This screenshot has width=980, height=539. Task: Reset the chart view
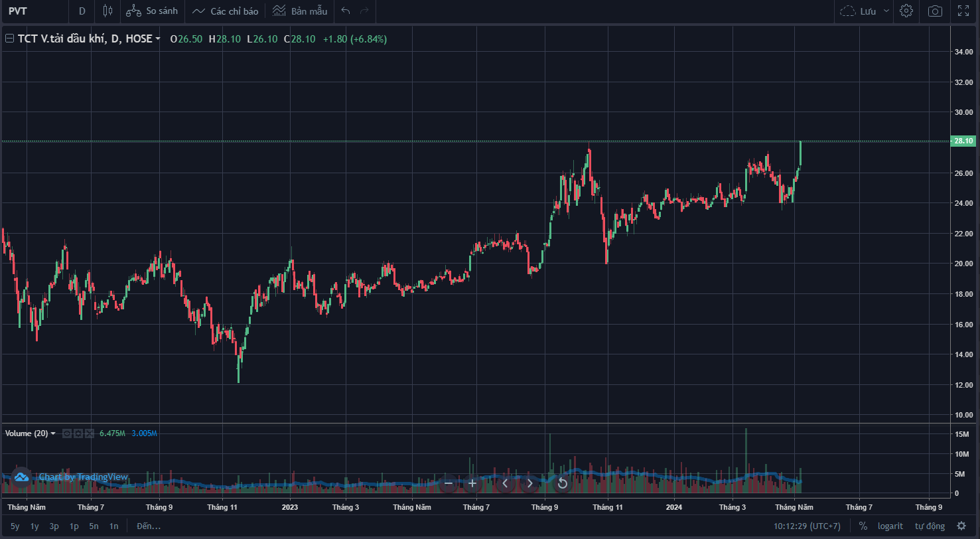(x=562, y=483)
